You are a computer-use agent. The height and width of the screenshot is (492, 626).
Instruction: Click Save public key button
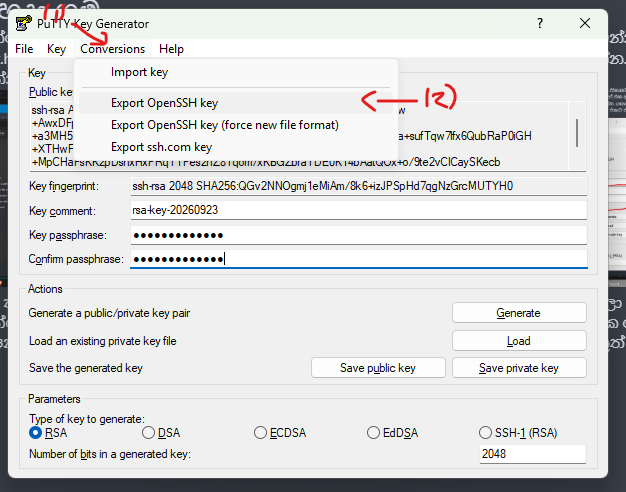378,368
